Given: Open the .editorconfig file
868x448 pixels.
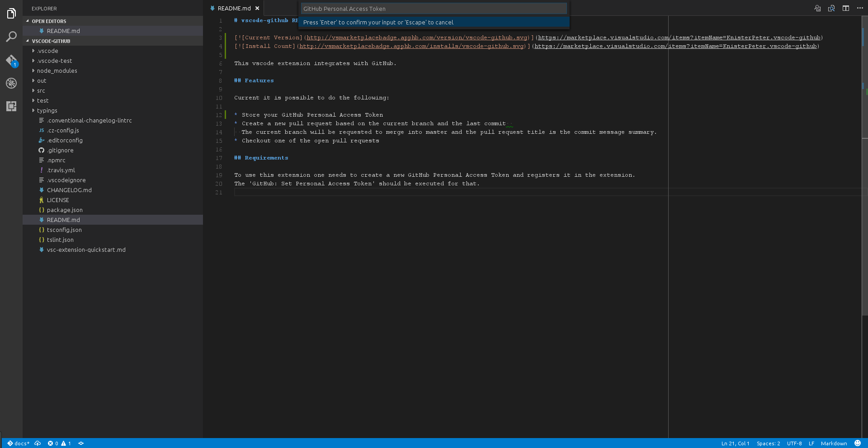Looking at the screenshot, I should (113, 140).
